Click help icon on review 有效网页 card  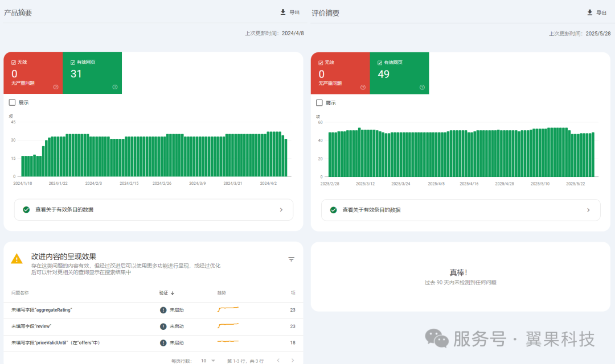pos(422,87)
